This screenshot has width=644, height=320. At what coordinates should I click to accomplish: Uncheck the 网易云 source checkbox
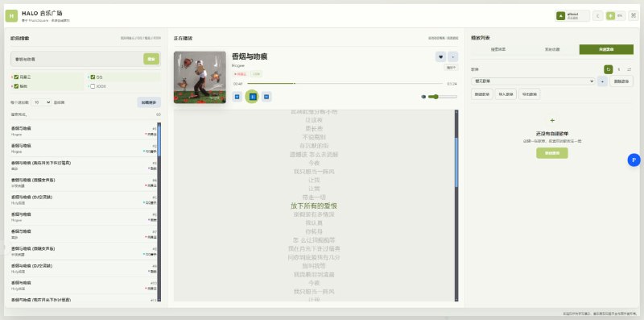point(16,77)
